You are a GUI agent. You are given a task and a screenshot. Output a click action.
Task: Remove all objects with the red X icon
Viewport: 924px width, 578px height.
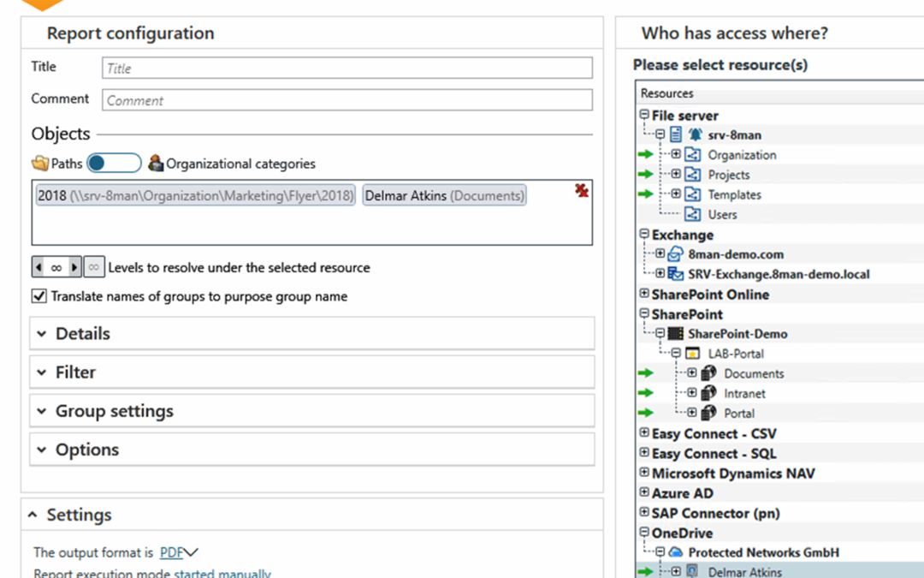pos(582,190)
